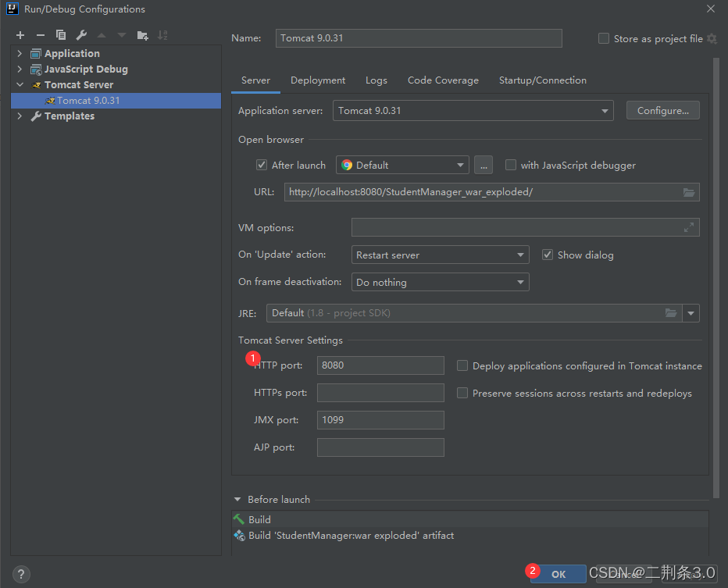Collapse the Tomcat Server node
Screen dimensions: 728x588
[x=20, y=84]
